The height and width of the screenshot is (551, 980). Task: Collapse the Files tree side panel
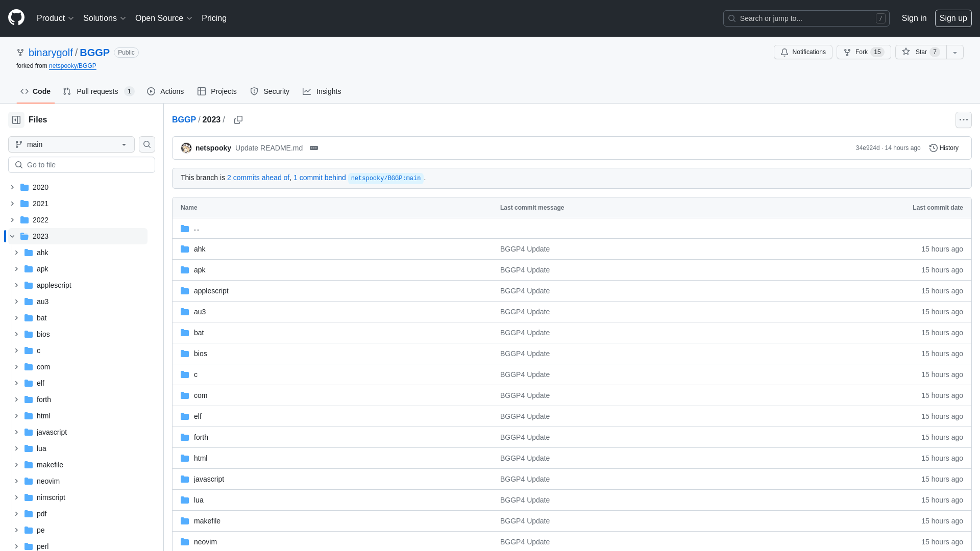[16, 120]
